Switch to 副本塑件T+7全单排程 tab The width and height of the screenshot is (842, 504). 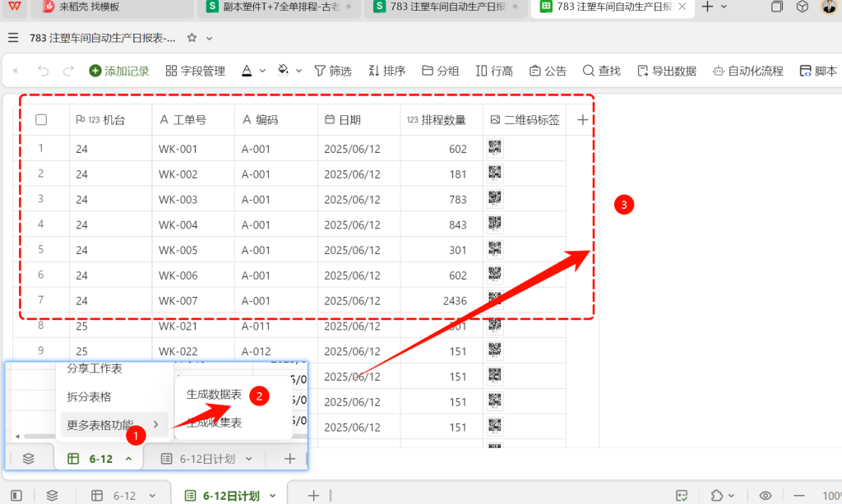coord(280,7)
